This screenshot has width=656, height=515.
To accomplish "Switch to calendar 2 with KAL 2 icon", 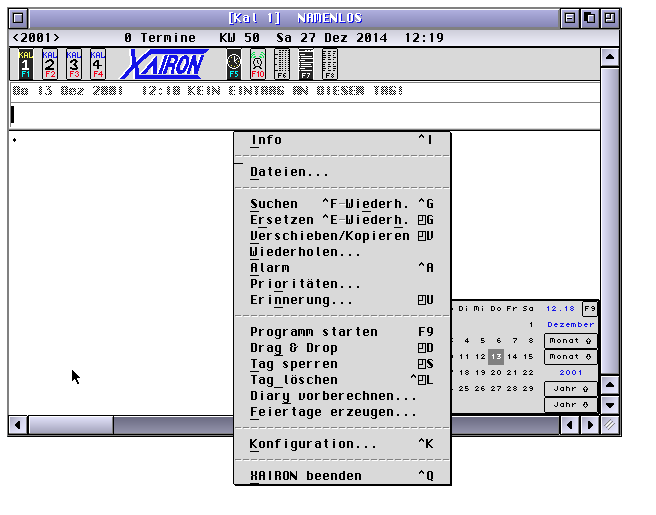I will [x=49, y=64].
